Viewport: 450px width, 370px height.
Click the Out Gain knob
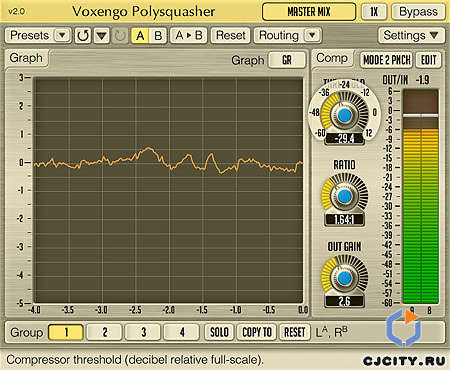click(x=344, y=278)
